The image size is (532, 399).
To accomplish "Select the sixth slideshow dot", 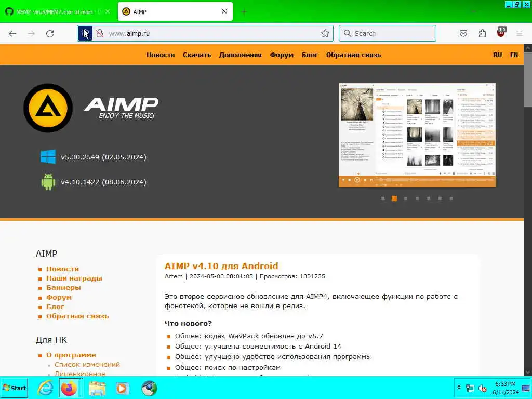I will 440,198.
